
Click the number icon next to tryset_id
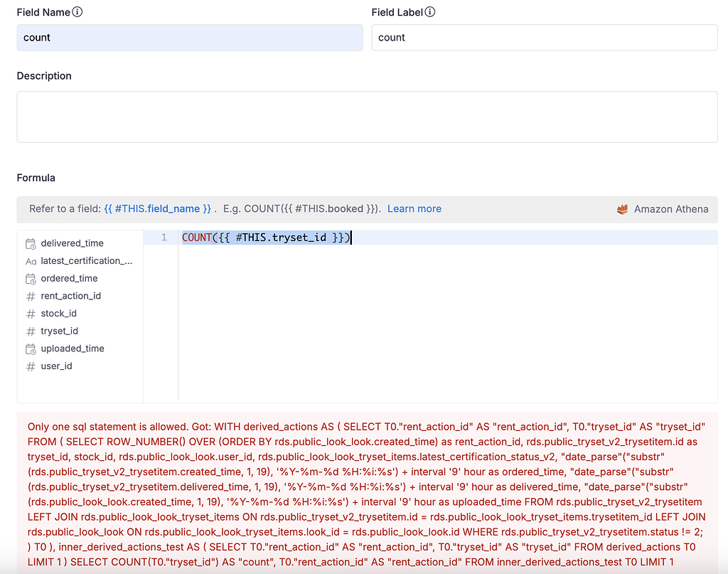[31, 331]
